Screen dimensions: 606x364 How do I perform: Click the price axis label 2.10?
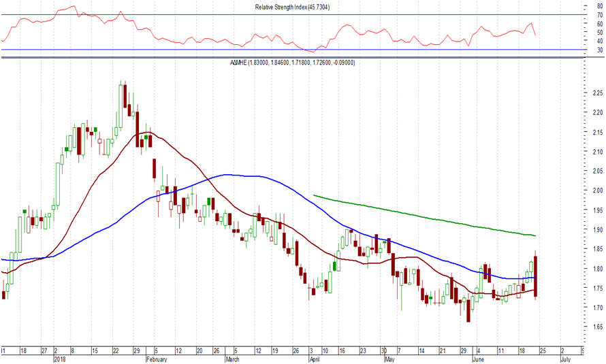click(x=598, y=152)
